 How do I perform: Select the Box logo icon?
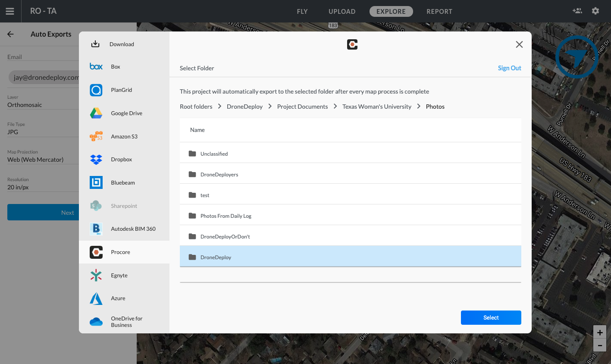coord(96,66)
